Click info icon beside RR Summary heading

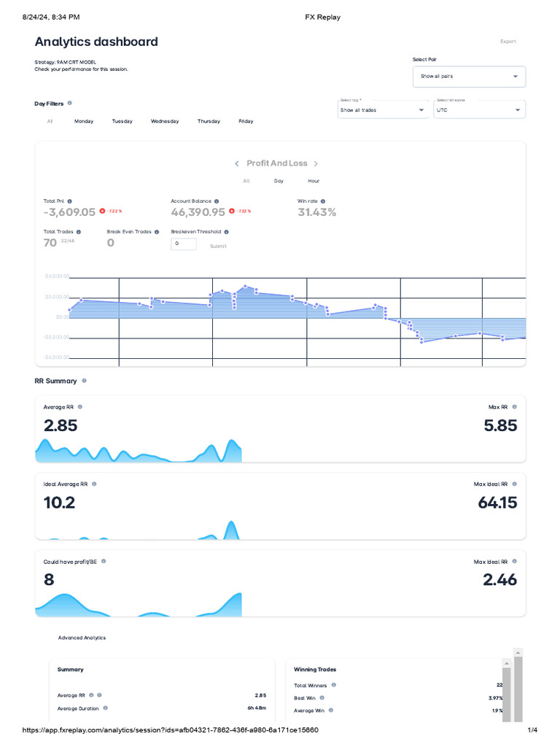(85, 381)
